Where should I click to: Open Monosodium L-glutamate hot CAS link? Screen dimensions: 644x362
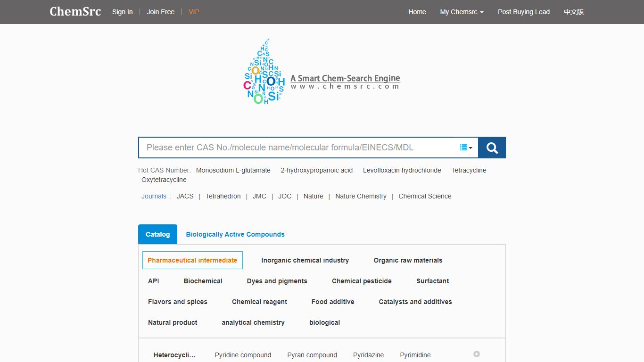[x=233, y=170]
